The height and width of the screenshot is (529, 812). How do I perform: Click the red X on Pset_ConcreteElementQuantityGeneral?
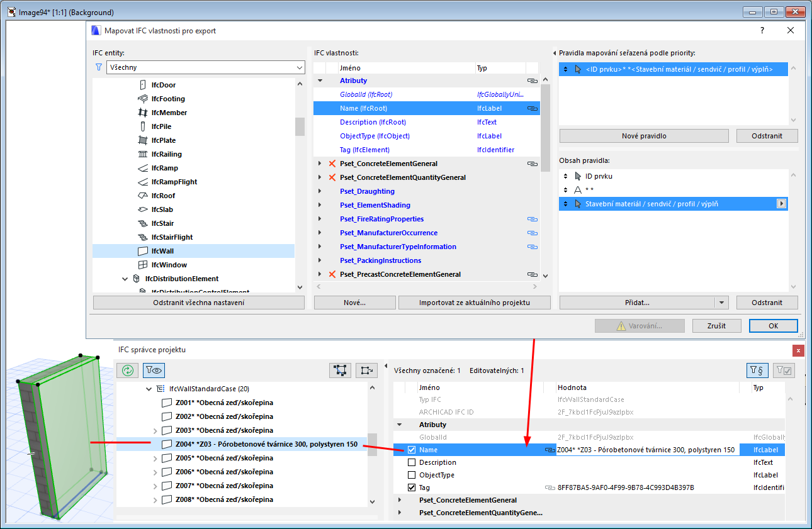(332, 177)
